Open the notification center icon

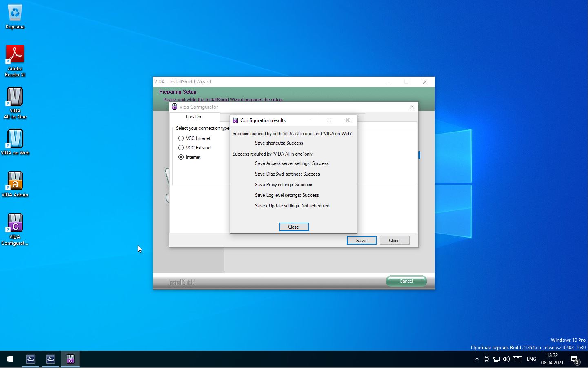575,359
